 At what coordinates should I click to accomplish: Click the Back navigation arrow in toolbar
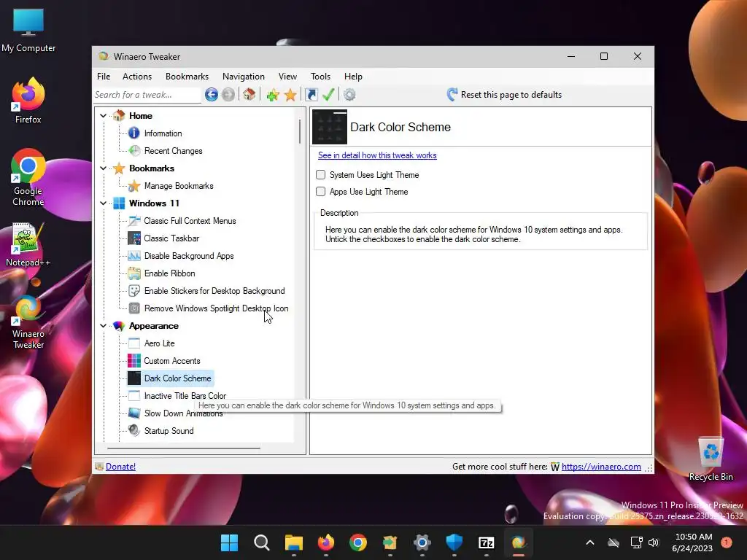tap(212, 95)
